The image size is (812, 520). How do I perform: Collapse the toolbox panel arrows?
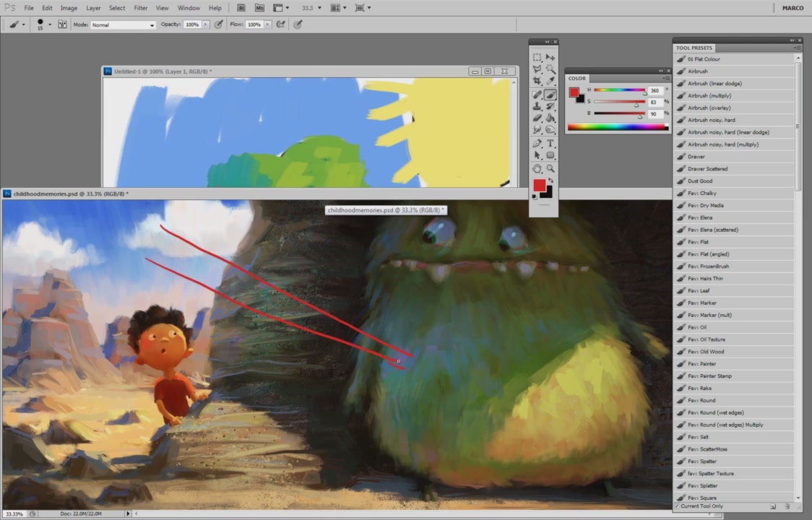(x=547, y=42)
